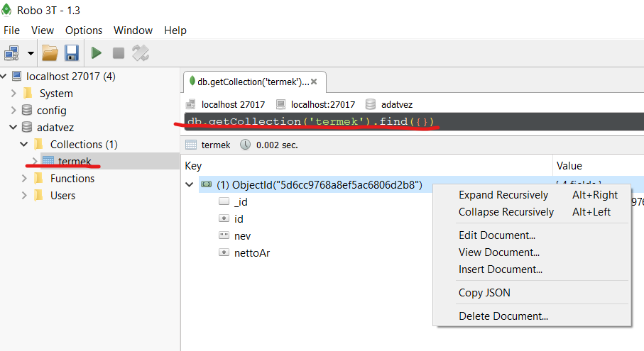Viewport: 644px width, 351px height.
Task: Expand the config database node
Action: [x=13, y=111]
